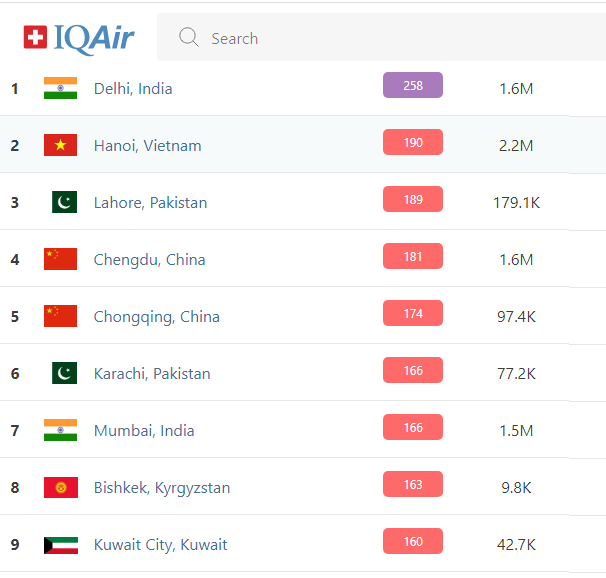Click the Kuwait flag icon
The image size is (606, 578).
[60, 544]
